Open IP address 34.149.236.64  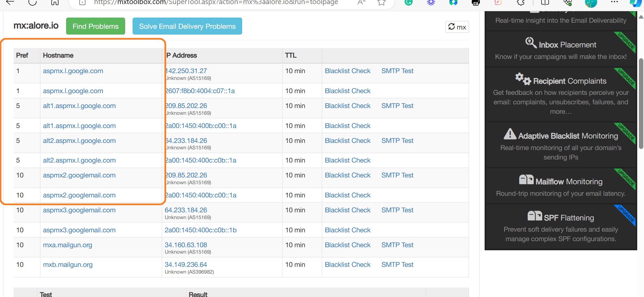pos(186,264)
